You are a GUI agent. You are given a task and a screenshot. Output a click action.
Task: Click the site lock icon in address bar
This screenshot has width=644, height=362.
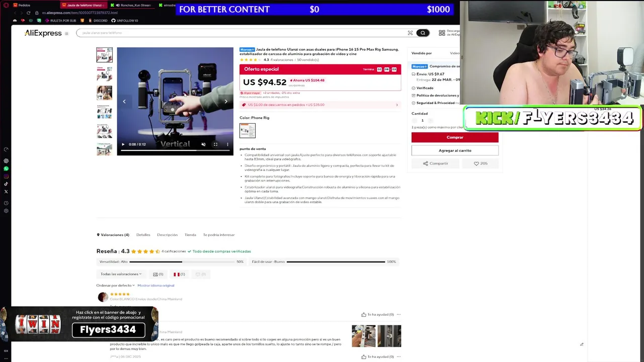click(37, 13)
